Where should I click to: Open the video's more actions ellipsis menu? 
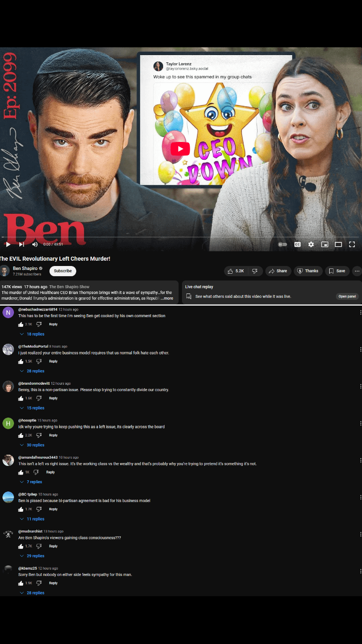[357, 271]
